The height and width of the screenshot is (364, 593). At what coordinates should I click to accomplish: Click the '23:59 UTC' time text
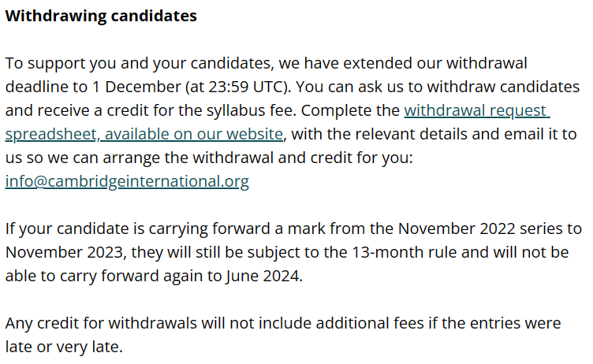pyautogui.click(x=248, y=87)
